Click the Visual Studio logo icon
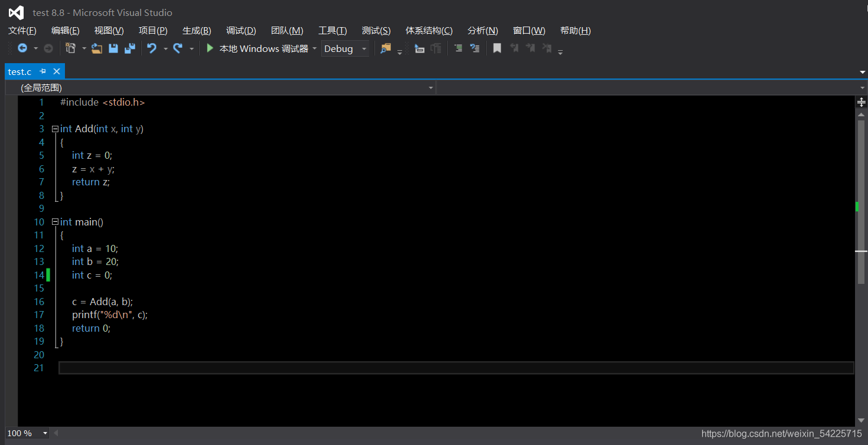The width and height of the screenshot is (868, 445). 16,12
